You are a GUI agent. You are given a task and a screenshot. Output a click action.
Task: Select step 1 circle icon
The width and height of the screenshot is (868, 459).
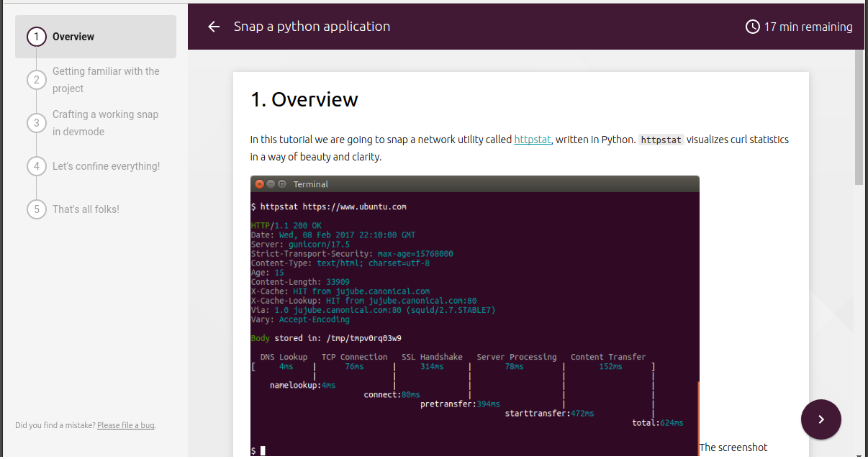37,37
